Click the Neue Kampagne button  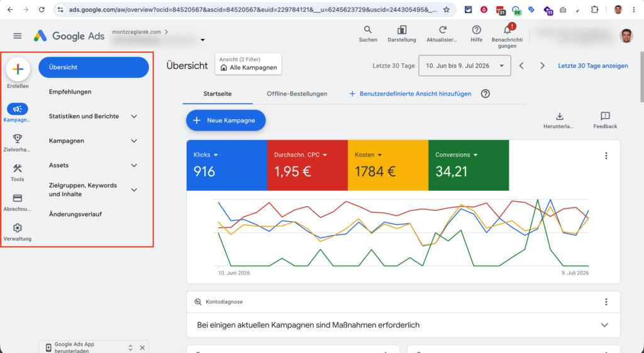point(226,121)
